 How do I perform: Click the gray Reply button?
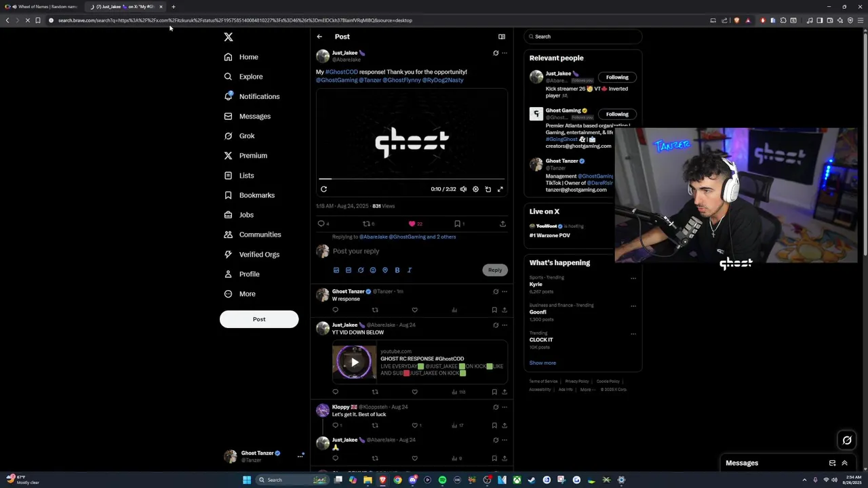point(495,270)
